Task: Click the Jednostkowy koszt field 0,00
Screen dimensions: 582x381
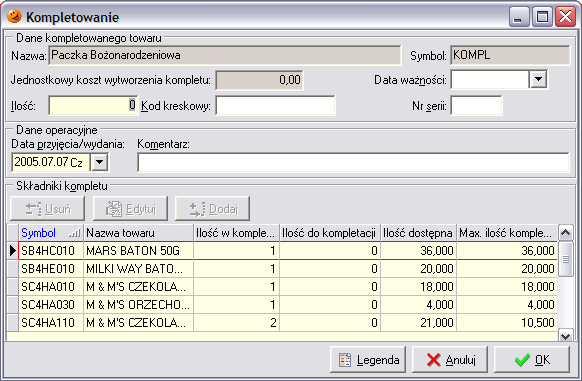Action: [x=259, y=80]
